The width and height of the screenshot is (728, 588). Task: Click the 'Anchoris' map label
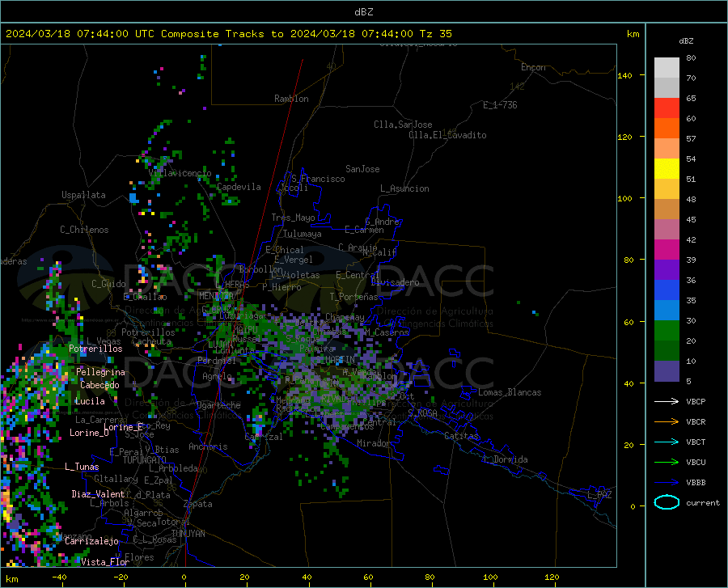click(x=208, y=447)
